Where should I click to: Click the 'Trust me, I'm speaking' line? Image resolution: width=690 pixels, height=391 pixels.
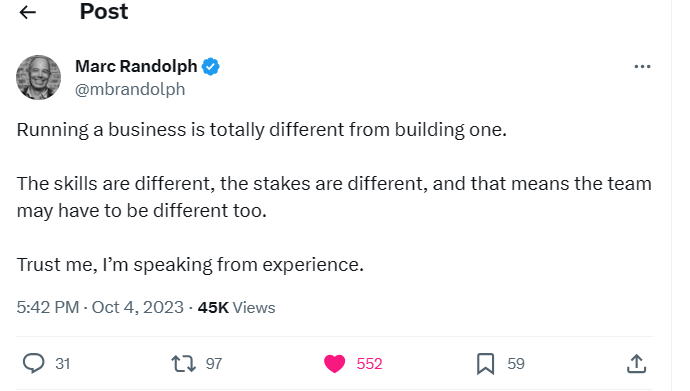pos(190,265)
